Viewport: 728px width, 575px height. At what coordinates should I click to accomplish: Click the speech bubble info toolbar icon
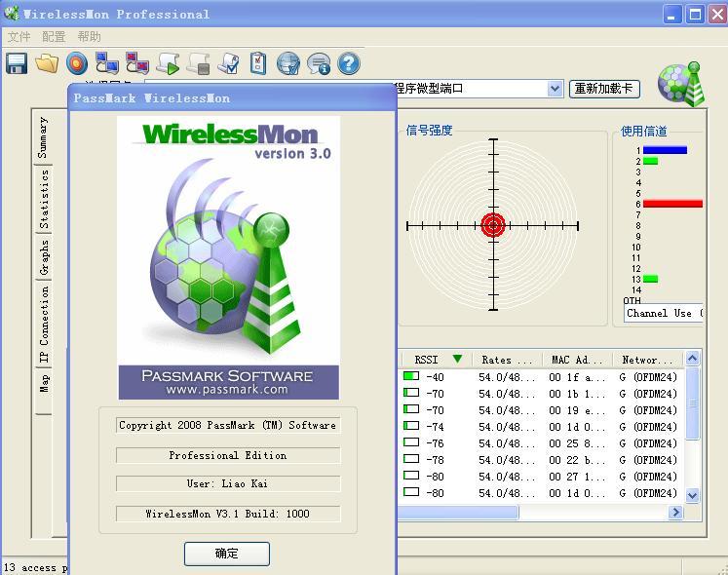(x=319, y=63)
